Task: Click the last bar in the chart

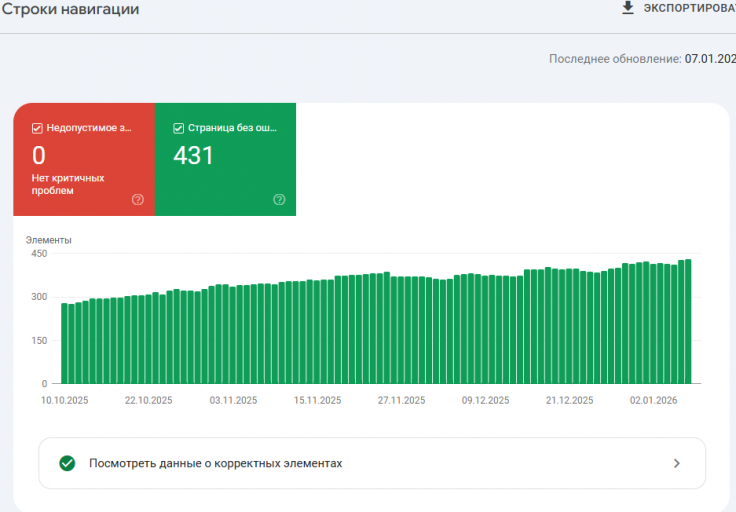Action: [x=688, y=321]
